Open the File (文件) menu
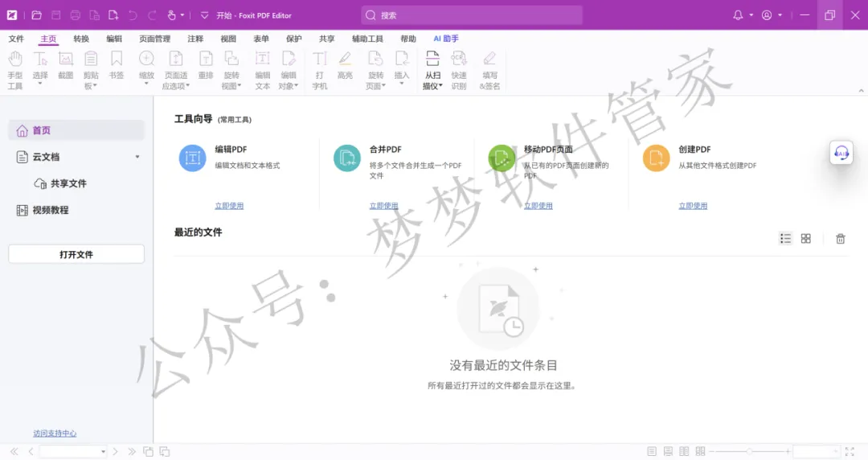 pyautogui.click(x=16, y=39)
